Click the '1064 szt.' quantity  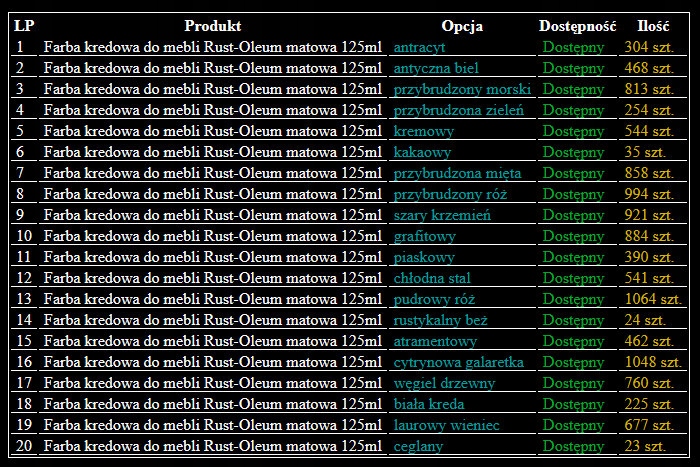pyautogui.click(x=653, y=299)
